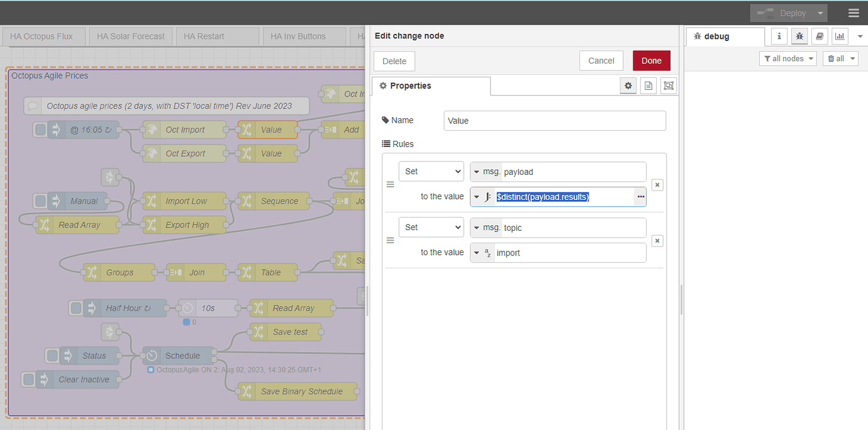Open the node appearance editor icon
The image size is (868, 430).
click(668, 85)
